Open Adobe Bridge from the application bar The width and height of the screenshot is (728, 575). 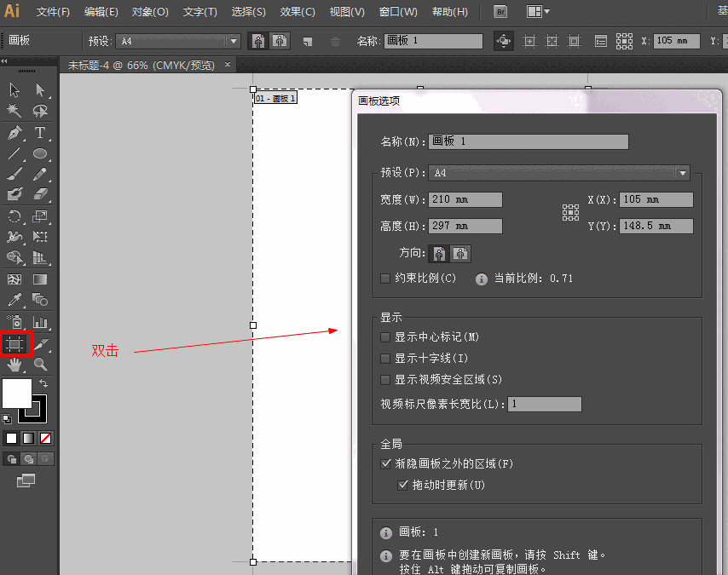pos(500,11)
